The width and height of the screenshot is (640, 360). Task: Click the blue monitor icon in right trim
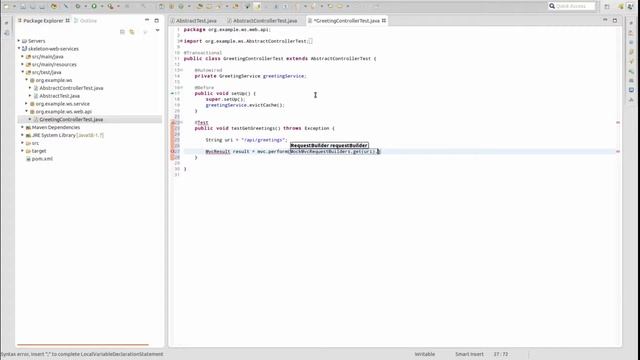[x=631, y=90]
